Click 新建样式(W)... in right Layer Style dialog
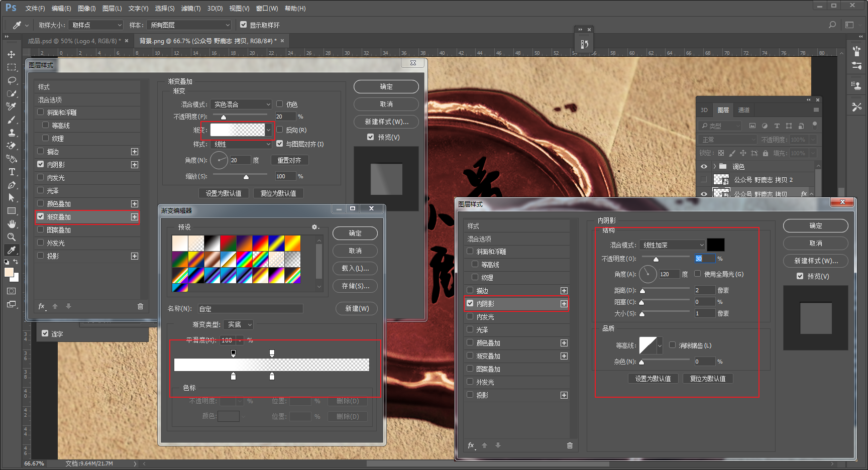This screenshot has height=470, width=868. tap(816, 261)
